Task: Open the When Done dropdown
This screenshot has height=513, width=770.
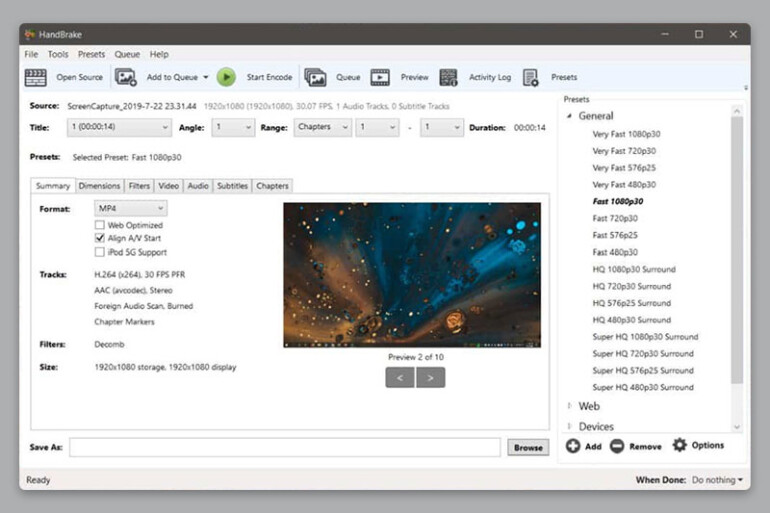Action: [x=717, y=480]
